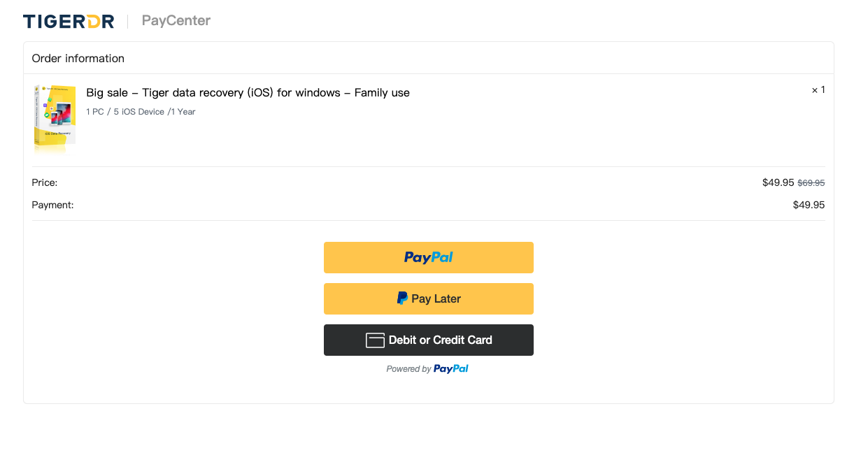Image resolution: width=868 pixels, height=469 pixels.
Task: Click the Price: label
Action: [x=45, y=183]
